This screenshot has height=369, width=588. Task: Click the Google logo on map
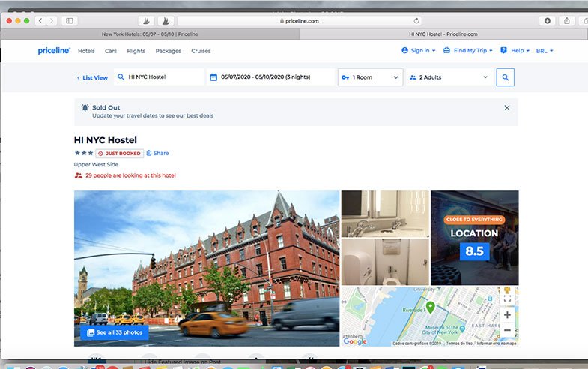[x=355, y=340]
